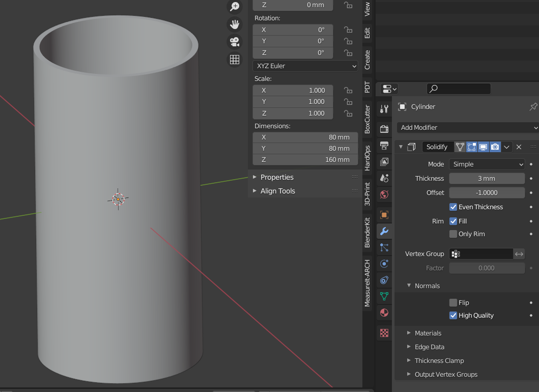
Task: Expand the Thickness Clamp section
Action: [439, 360]
